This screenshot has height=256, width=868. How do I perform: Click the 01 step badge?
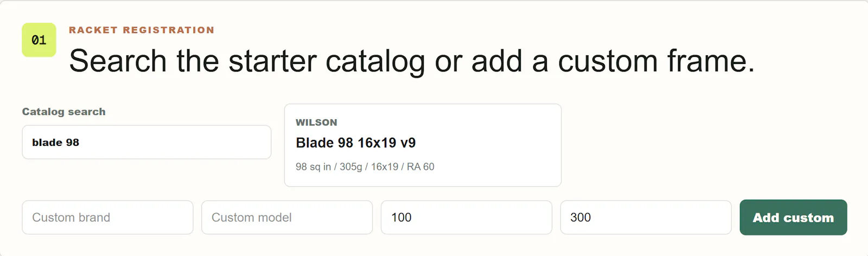click(39, 40)
